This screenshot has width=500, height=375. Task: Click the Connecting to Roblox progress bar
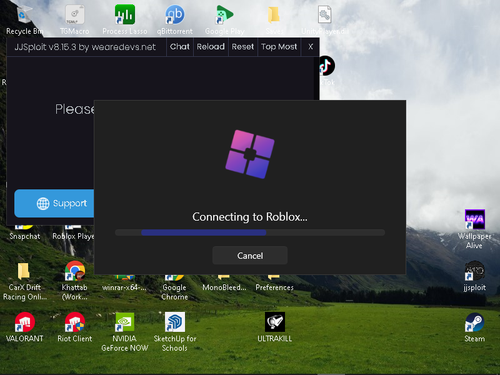250,232
